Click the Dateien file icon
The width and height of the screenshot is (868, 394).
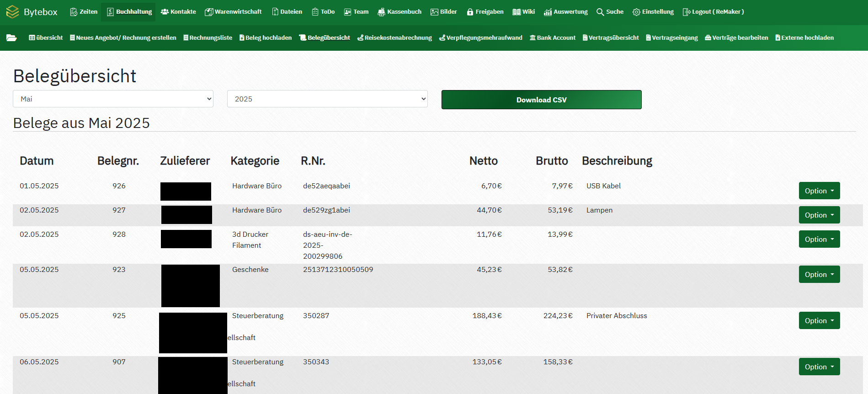click(x=275, y=12)
